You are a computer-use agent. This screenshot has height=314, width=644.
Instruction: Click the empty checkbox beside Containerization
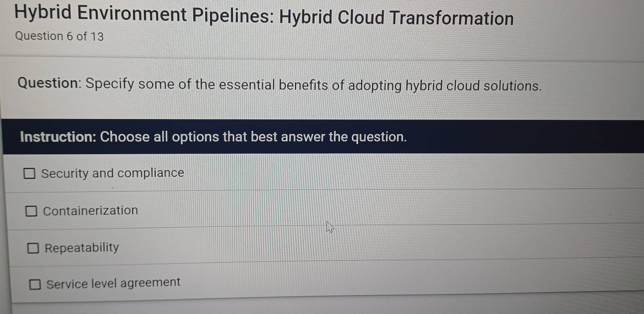(x=32, y=210)
